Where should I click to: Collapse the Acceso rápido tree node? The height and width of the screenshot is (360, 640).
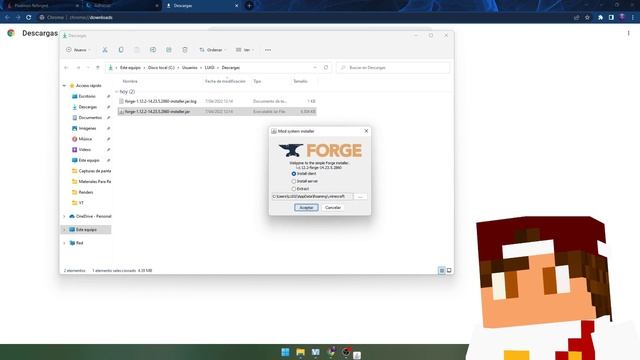coord(64,86)
